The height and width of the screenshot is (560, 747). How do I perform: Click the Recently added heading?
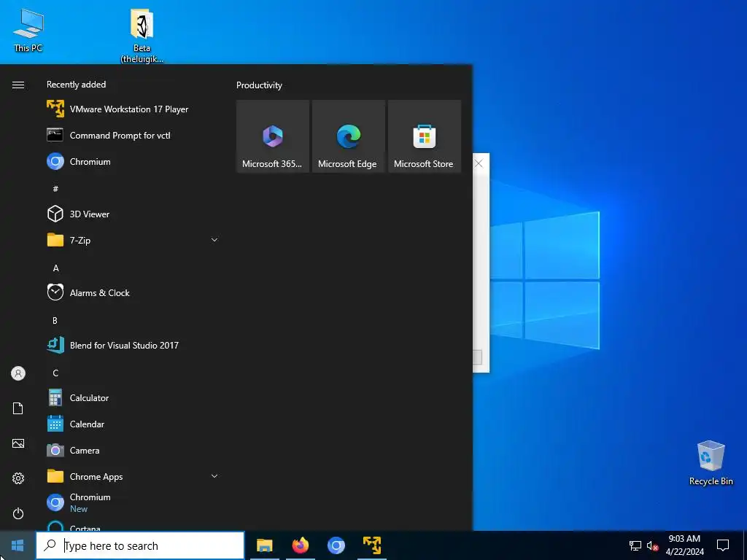tap(76, 85)
